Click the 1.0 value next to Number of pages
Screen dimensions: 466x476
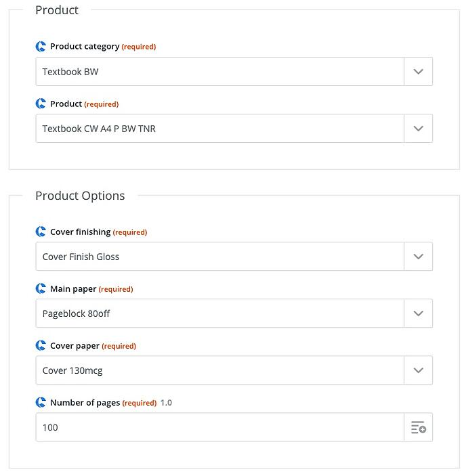click(166, 403)
